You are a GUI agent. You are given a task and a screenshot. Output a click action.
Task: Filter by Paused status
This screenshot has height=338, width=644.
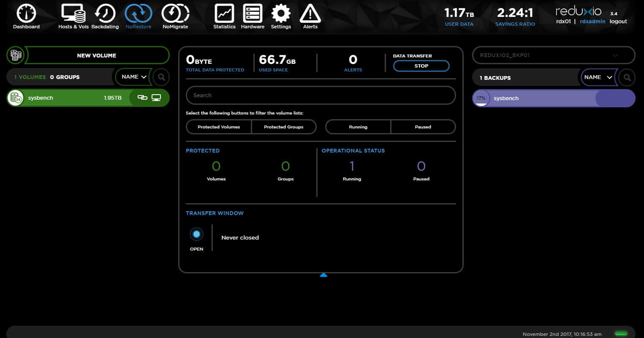(x=423, y=127)
